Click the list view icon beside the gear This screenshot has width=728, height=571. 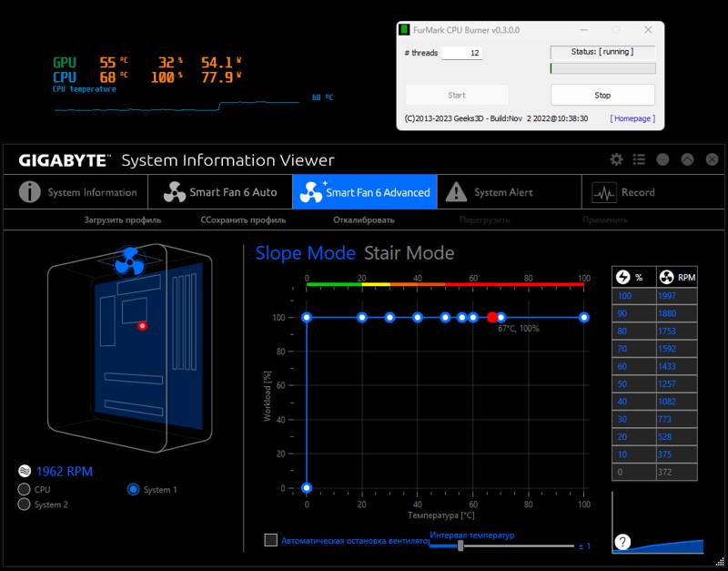point(640,159)
